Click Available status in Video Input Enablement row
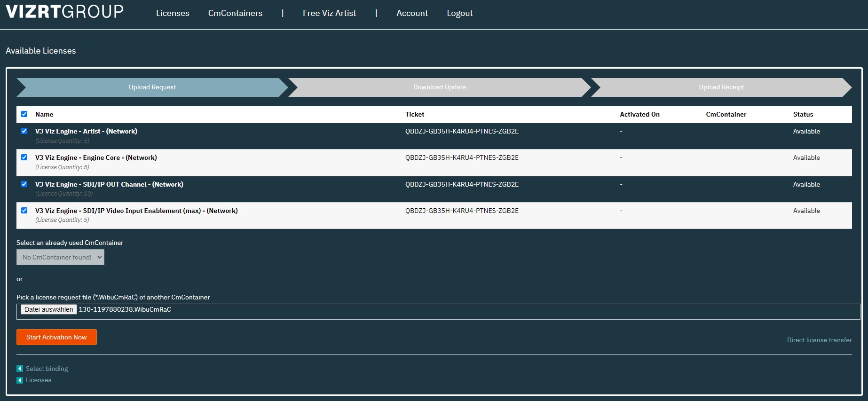This screenshot has width=868, height=401. 806,211
